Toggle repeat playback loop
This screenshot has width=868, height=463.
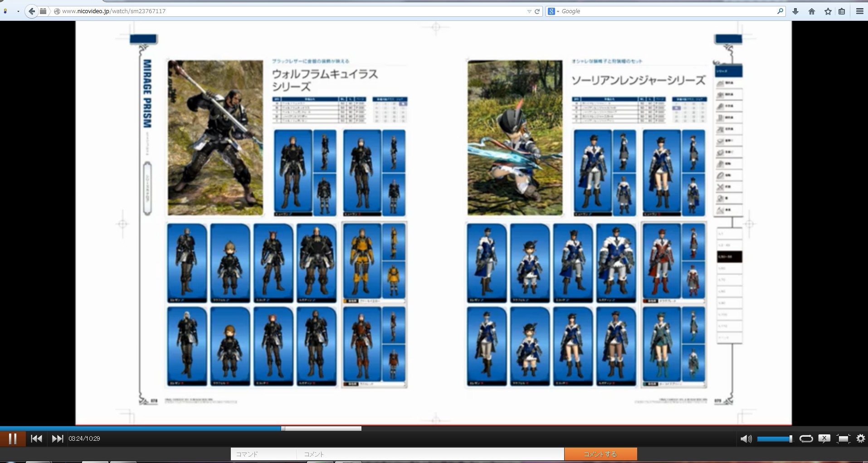coord(806,438)
